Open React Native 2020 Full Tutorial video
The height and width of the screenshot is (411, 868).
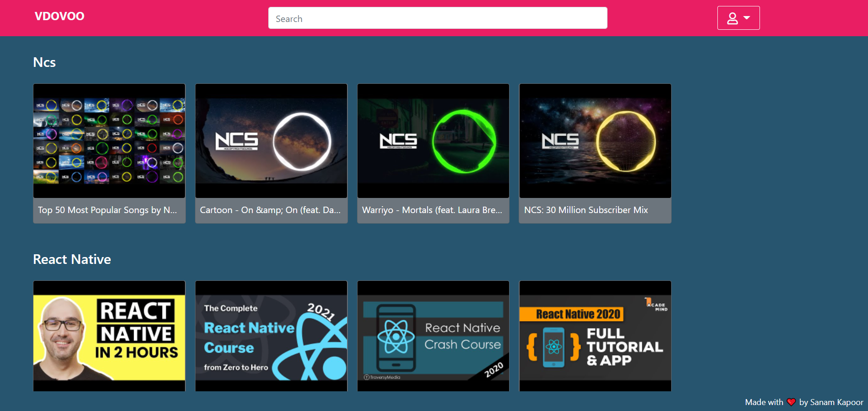(x=595, y=336)
